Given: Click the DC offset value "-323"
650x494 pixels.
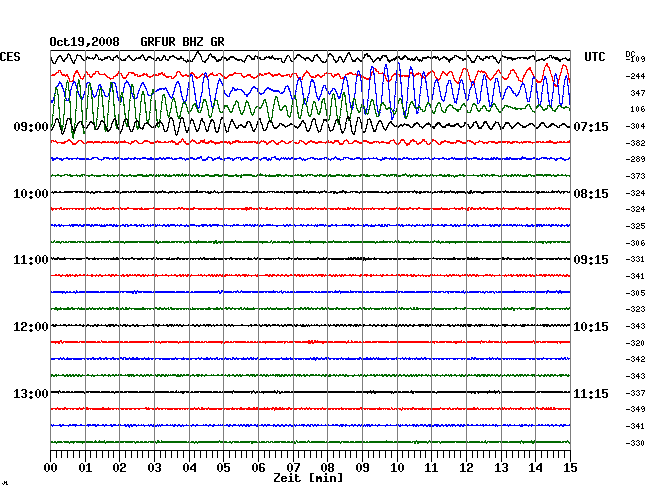Looking at the screenshot, I should [635, 309].
